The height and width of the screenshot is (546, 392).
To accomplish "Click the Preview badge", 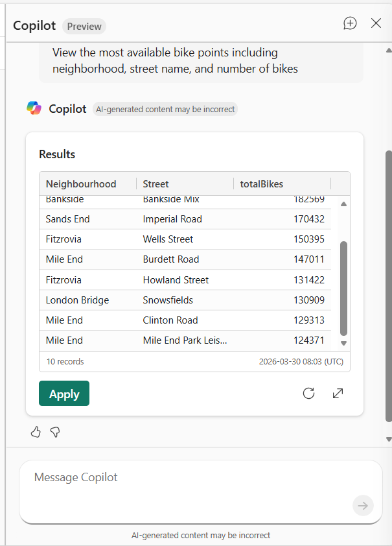I will click(84, 27).
